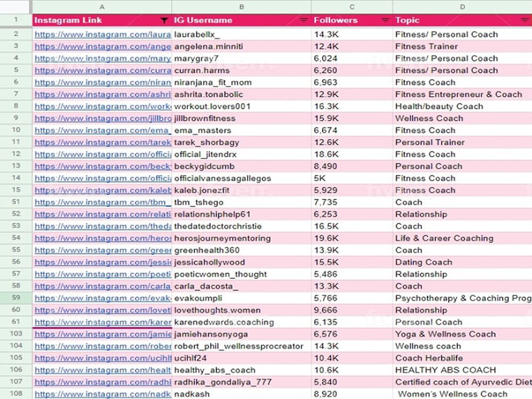The width and height of the screenshot is (532, 399).
Task: Select followers cell 18.6K
Action: 352,154
